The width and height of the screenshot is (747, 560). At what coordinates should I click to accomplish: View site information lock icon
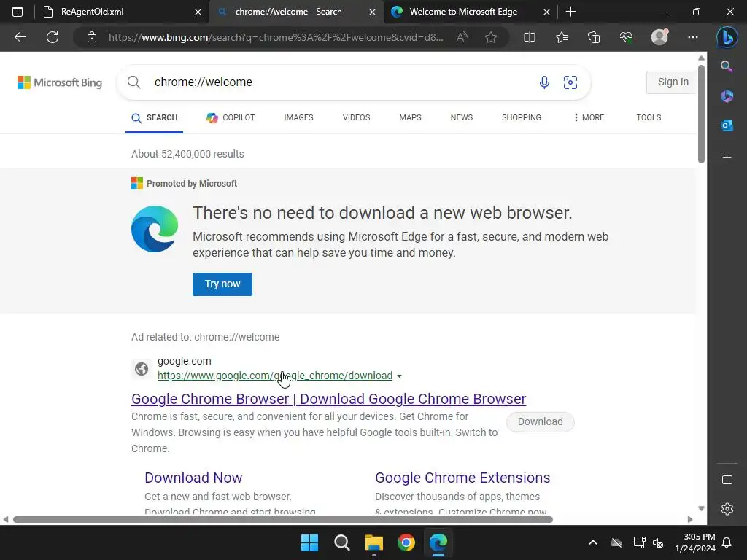coord(92,37)
